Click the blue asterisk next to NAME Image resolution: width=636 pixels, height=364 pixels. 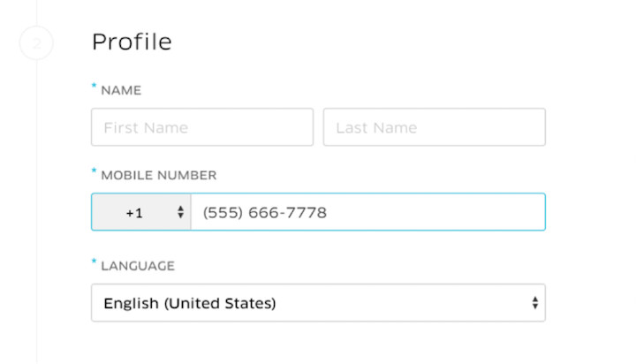(95, 86)
